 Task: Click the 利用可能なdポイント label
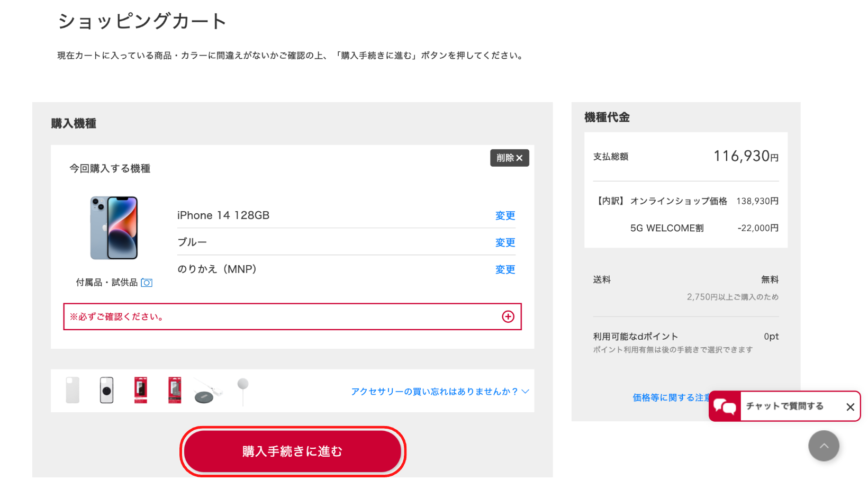pos(635,337)
